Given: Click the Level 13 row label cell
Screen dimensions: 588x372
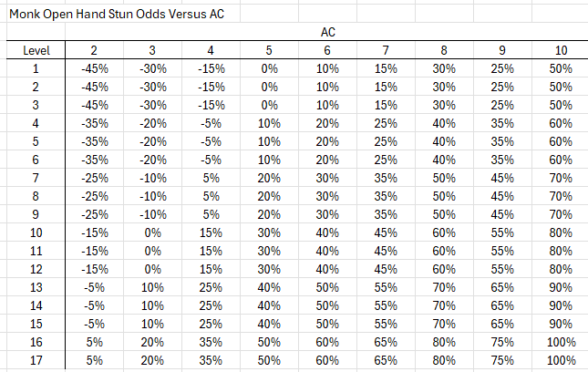Looking at the screenshot, I should (x=36, y=287).
